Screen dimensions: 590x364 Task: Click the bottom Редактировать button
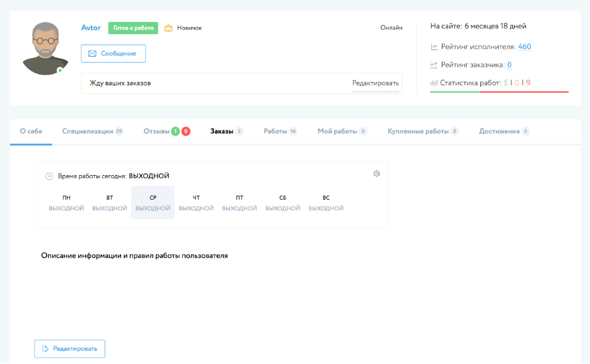pyautogui.click(x=69, y=349)
